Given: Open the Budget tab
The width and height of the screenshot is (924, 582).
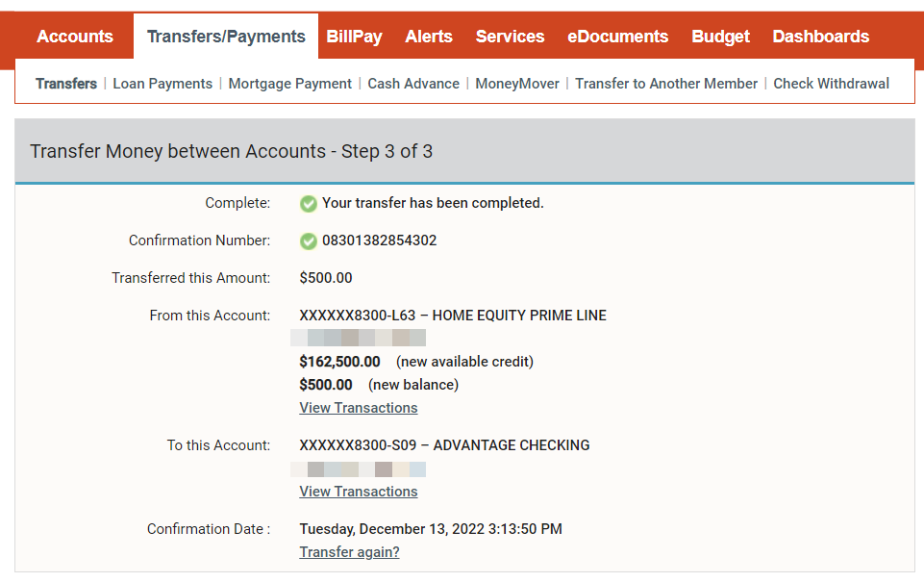Looking at the screenshot, I should tap(721, 37).
